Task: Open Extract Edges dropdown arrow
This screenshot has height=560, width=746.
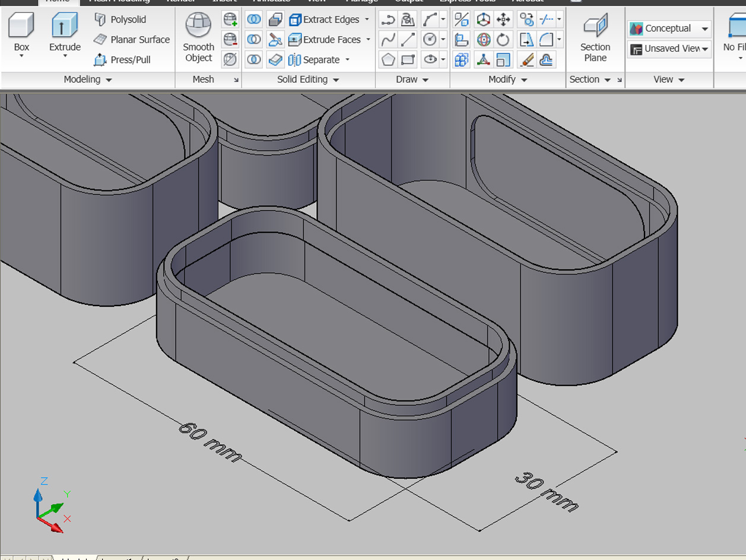Action: coord(367,20)
